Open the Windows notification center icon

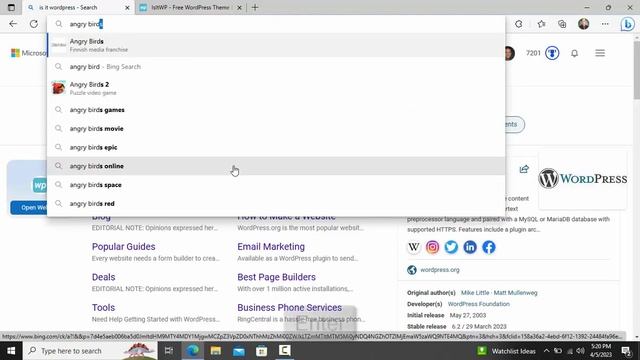[627, 351]
